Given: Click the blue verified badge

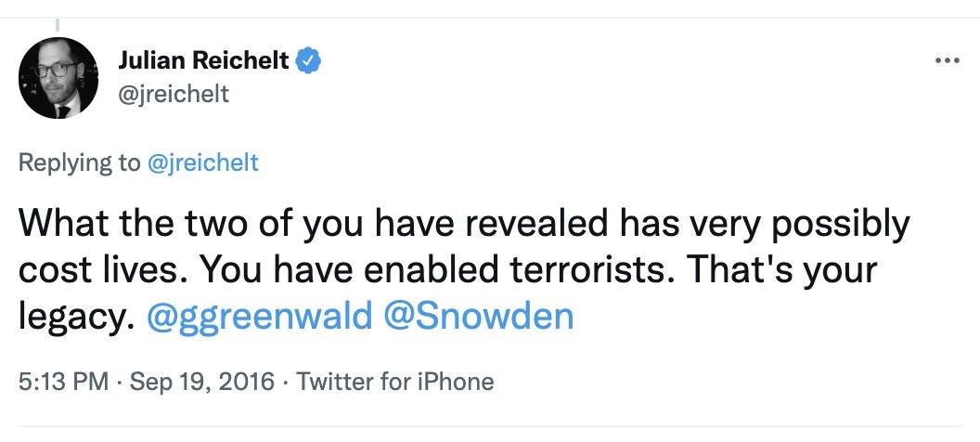Looking at the screenshot, I should coord(309,62).
